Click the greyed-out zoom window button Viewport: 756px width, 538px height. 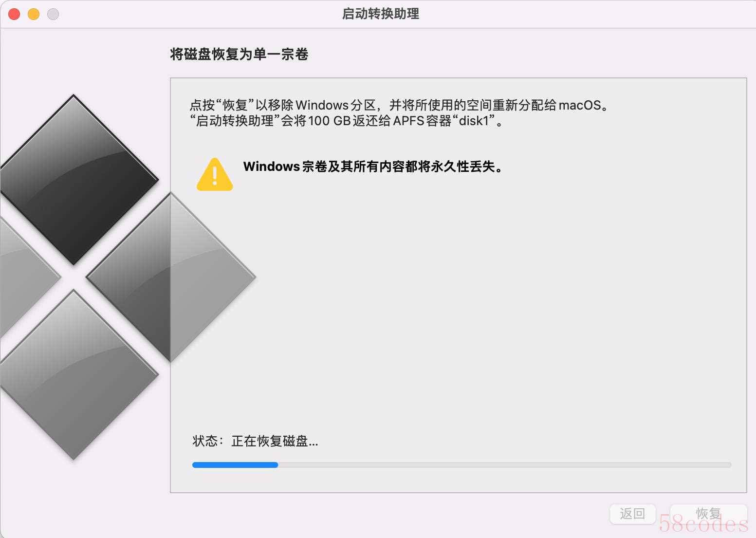coord(53,14)
